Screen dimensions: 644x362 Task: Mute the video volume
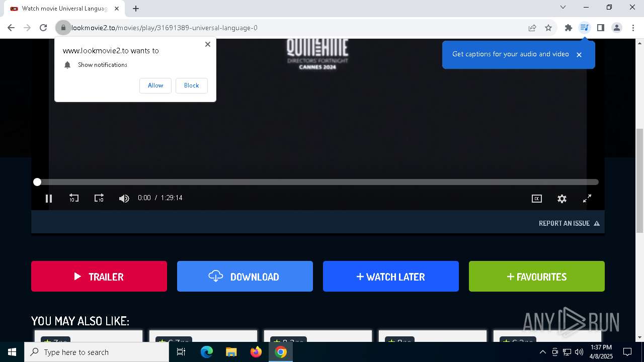pyautogui.click(x=124, y=198)
